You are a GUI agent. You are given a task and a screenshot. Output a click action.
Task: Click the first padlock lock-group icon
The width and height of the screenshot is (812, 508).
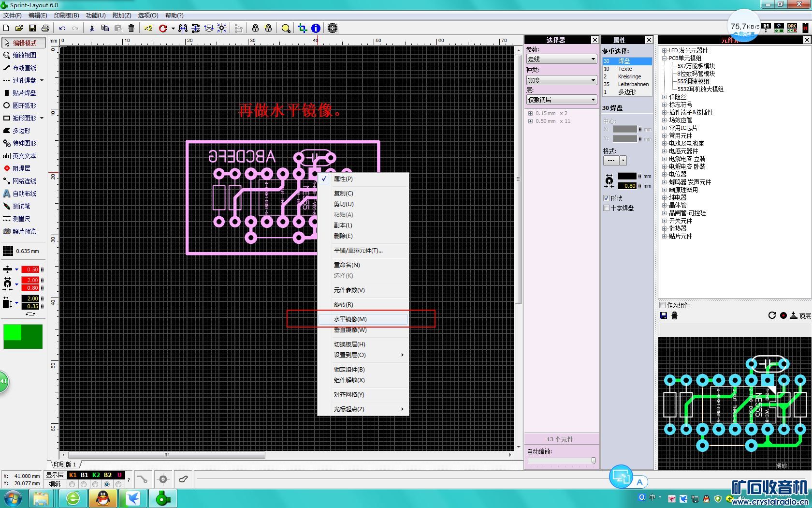[255, 28]
